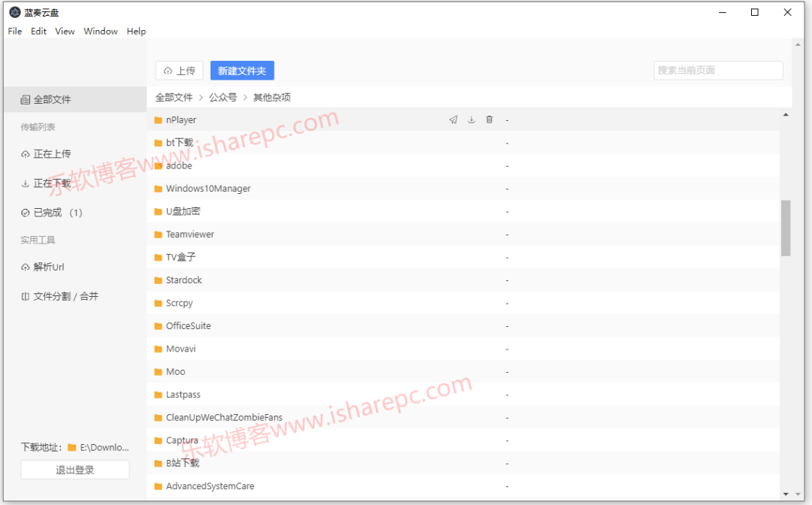Click 退出登录 to log out
Viewport: 812px width, 505px height.
[x=74, y=469]
